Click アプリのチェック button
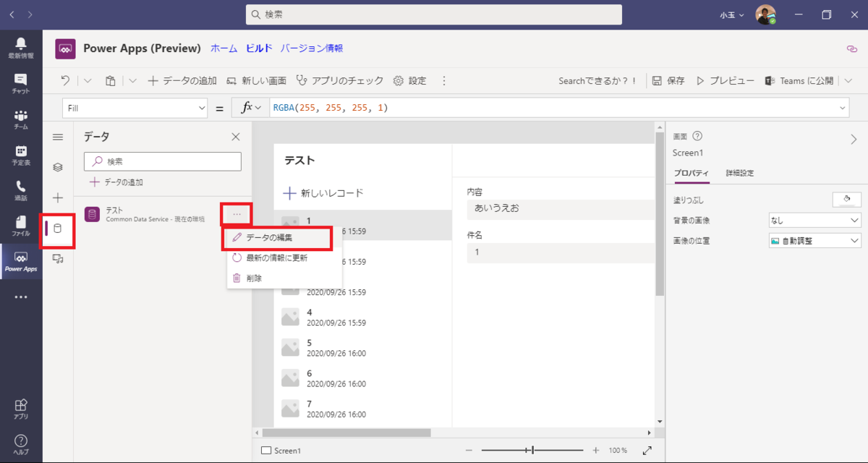The height and width of the screenshot is (463, 868). pos(339,80)
